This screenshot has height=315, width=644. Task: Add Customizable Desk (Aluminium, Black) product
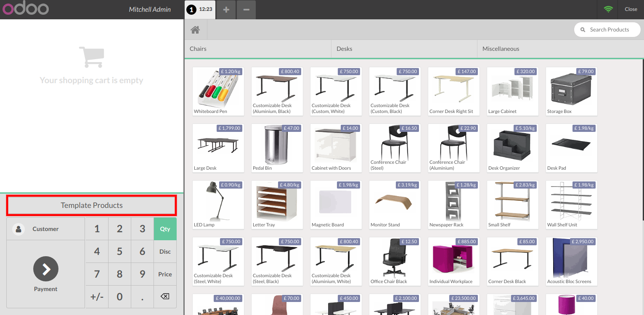[x=277, y=91]
